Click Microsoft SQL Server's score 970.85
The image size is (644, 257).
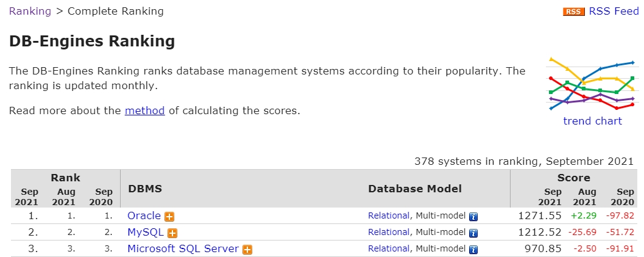point(543,248)
